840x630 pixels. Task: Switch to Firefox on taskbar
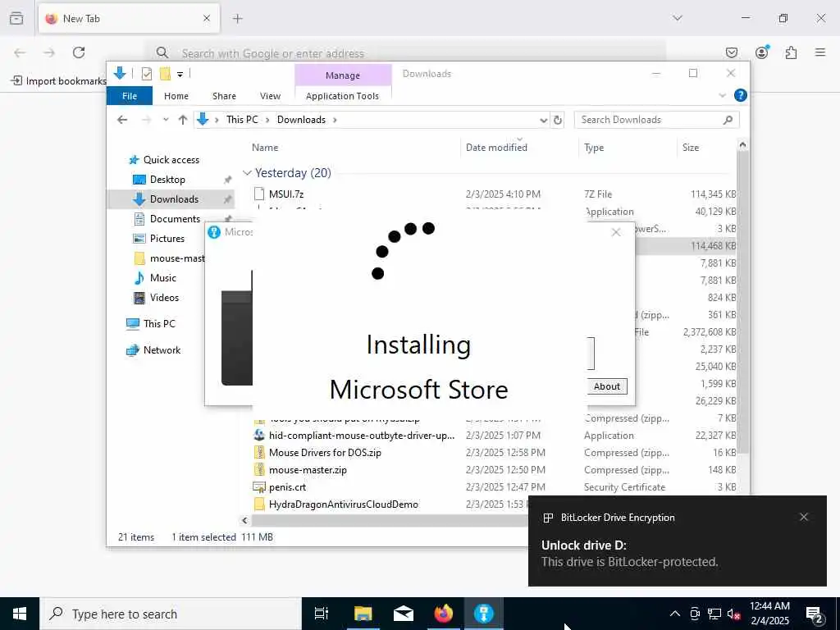click(x=443, y=614)
